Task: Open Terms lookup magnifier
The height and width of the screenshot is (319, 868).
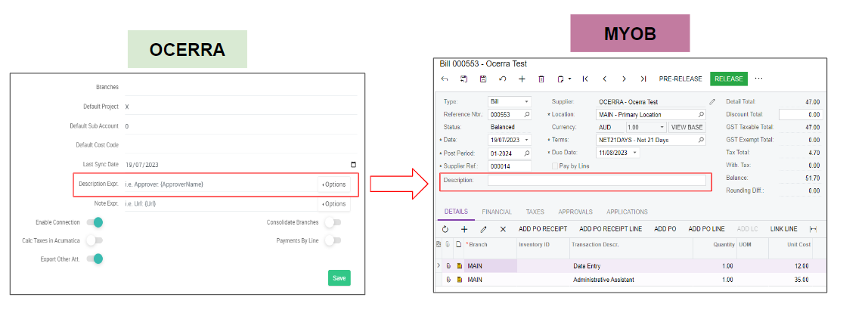Action: [x=701, y=140]
